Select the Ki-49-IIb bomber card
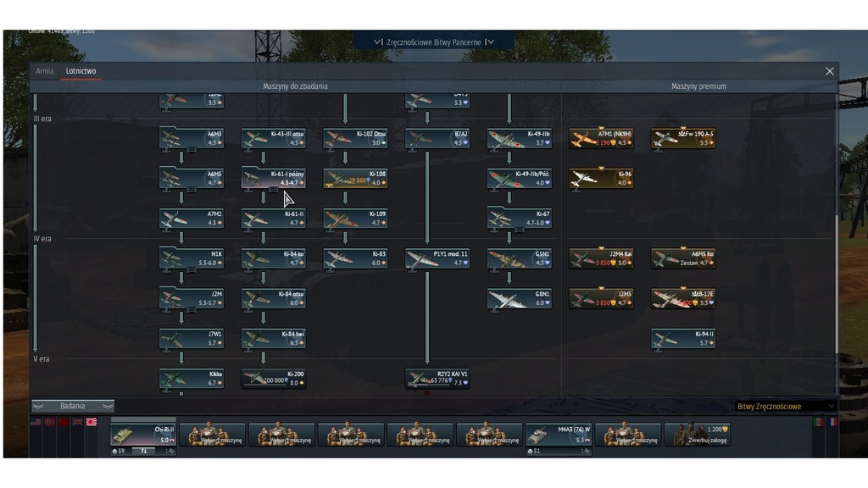Viewport: 868px width, 488px height. pos(520,138)
